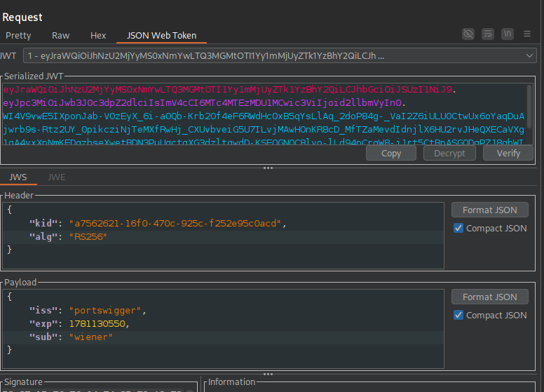Click the Decrypt button
Viewport: 544px width, 392px height.
click(449, 154)
